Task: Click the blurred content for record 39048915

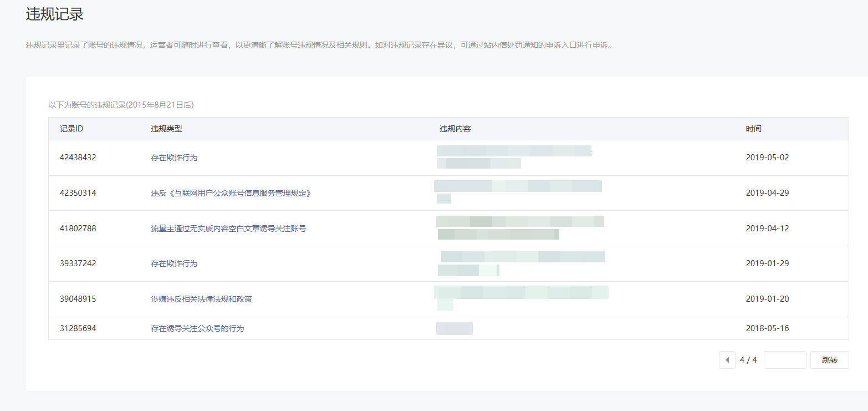Action: (520, 293)
